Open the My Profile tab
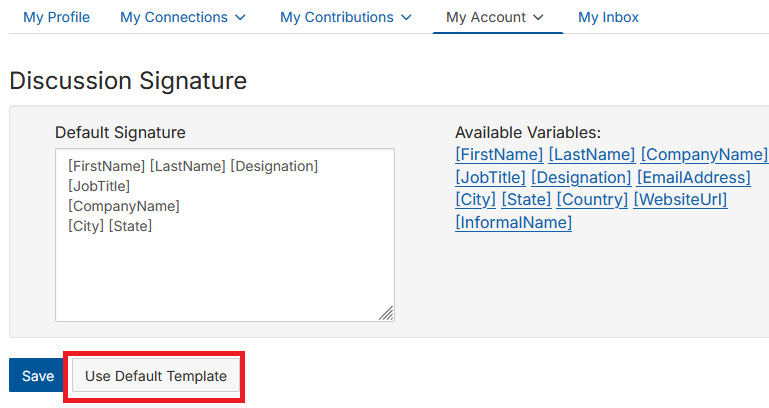This screenshot has height=408, width=769. [x=56, y=17]
